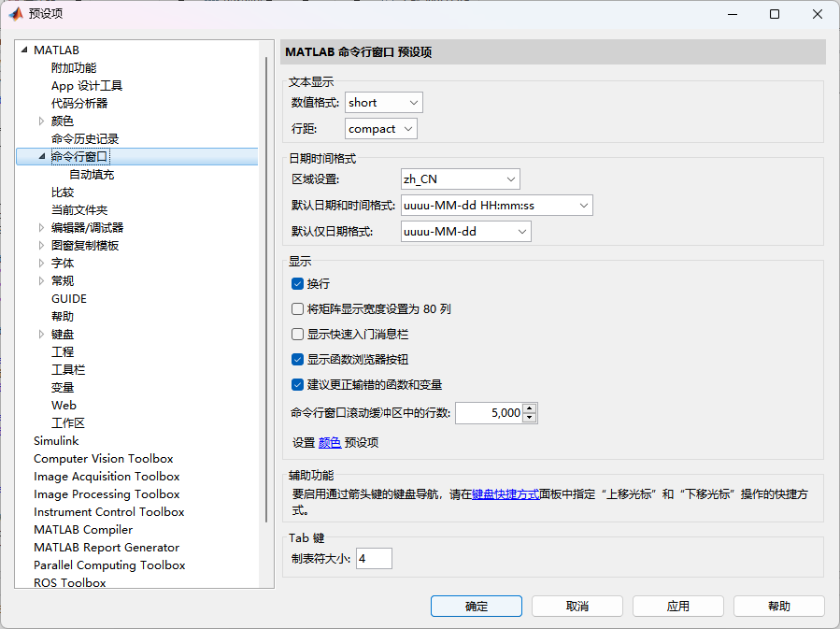Select 当前文件夹 tree item
The image size is (840, 629).
79,210
